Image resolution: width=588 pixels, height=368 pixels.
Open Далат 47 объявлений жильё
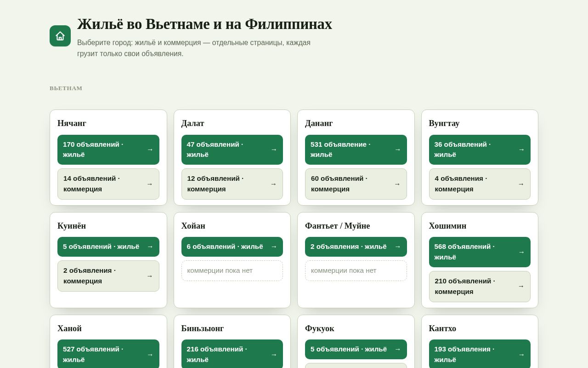[232, 149]
